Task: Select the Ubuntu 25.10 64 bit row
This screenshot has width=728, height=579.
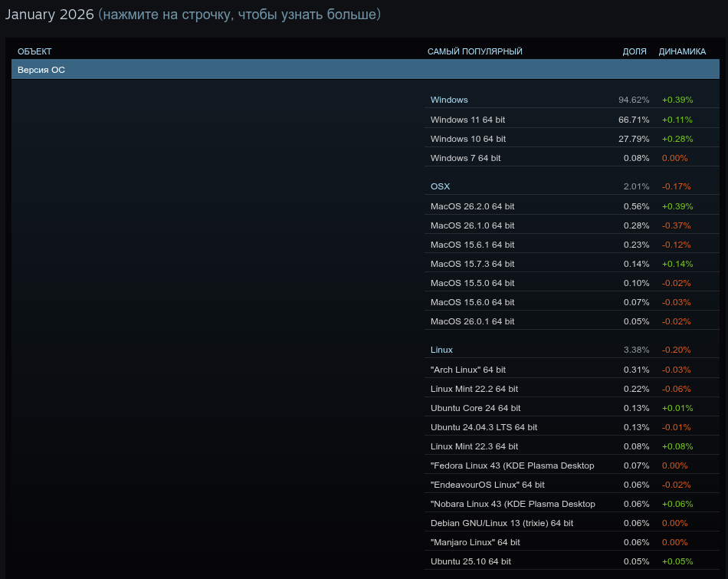Action: click(572, 561)
